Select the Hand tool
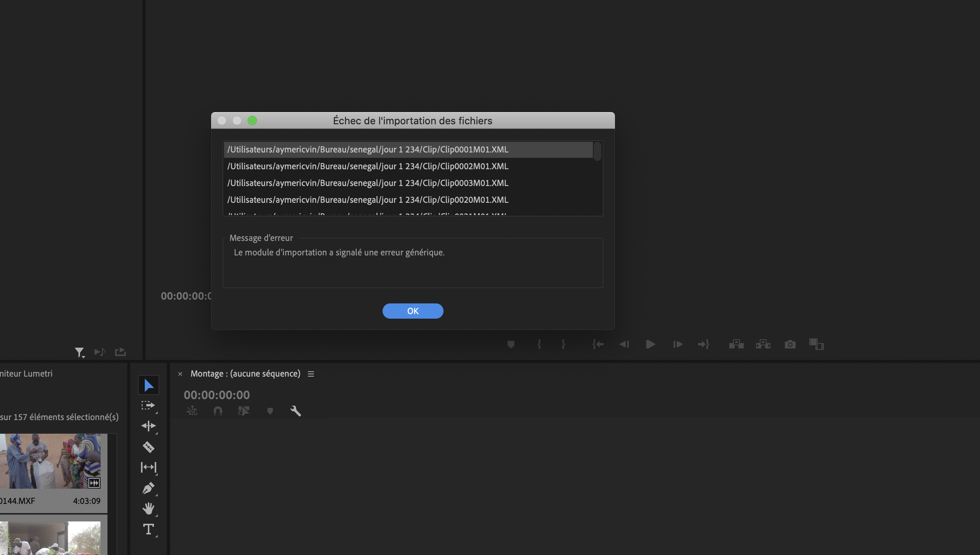Screen dimensions: 980x555 click(148, 508)
